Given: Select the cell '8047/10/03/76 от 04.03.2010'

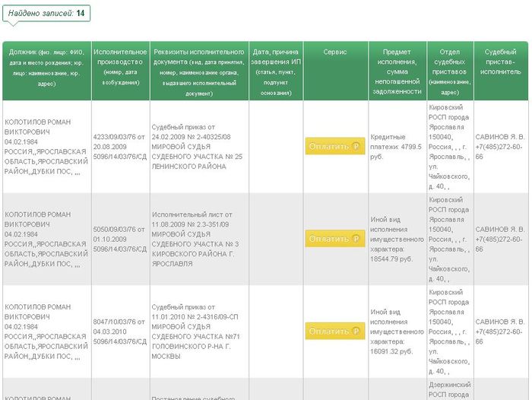Looking at the screenshot, I should (x=120, y=332).
